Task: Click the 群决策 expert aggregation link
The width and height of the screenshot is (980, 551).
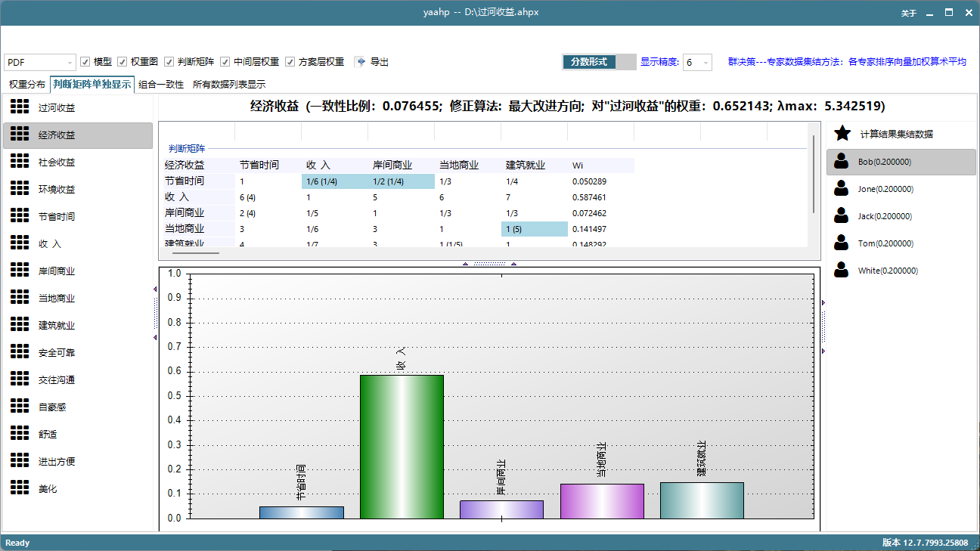Action: [x=847, y=61]
